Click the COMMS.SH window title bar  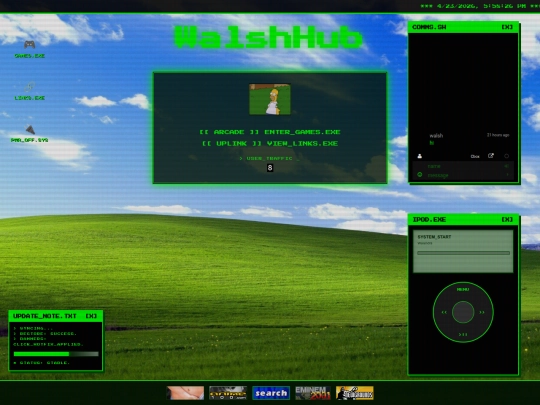(x=464, y=27)
